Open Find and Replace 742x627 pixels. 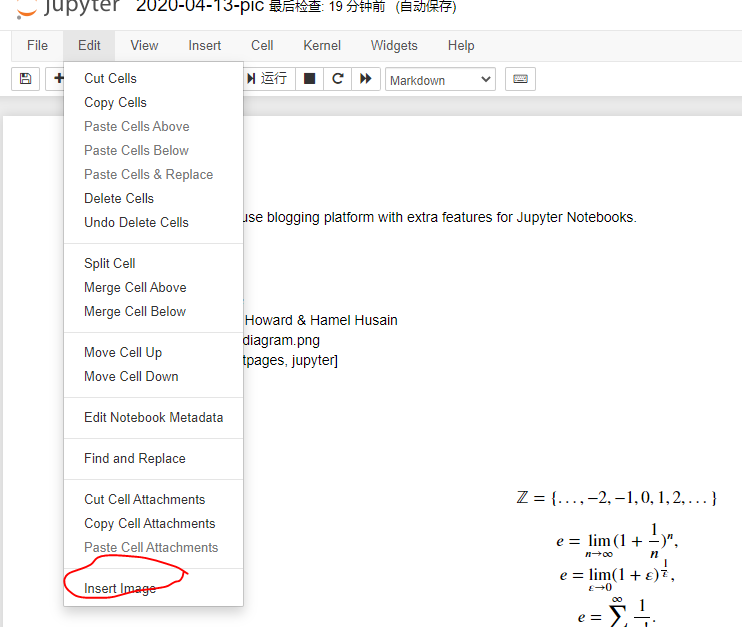[135, 458]
